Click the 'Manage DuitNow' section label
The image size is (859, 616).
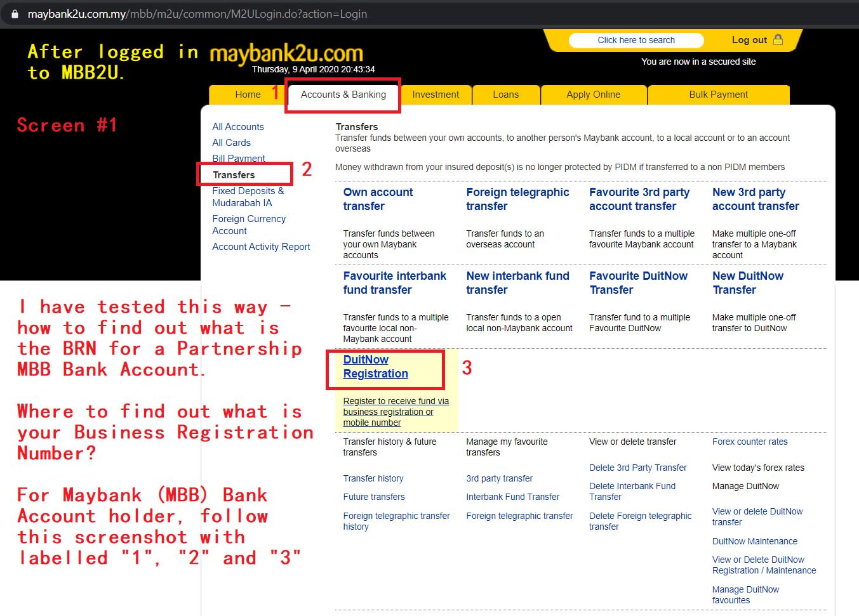pos(746,486)
